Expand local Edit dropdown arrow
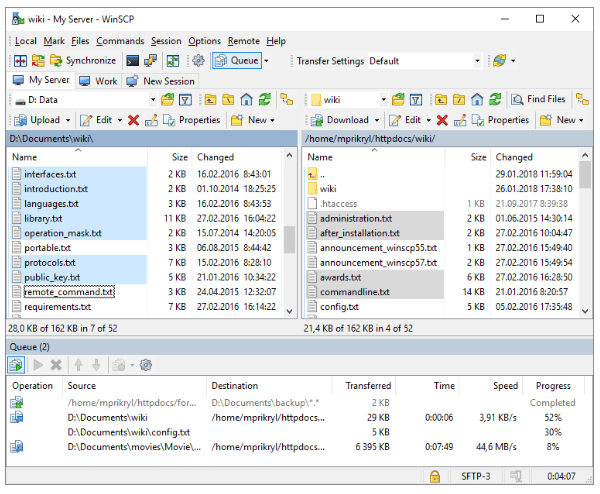 pyautogui.click(x=120, y=120)
